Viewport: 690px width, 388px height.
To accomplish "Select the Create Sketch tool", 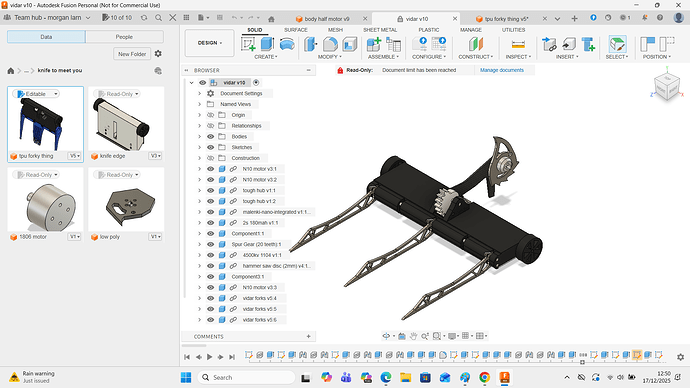I will [x=248, y=44].
